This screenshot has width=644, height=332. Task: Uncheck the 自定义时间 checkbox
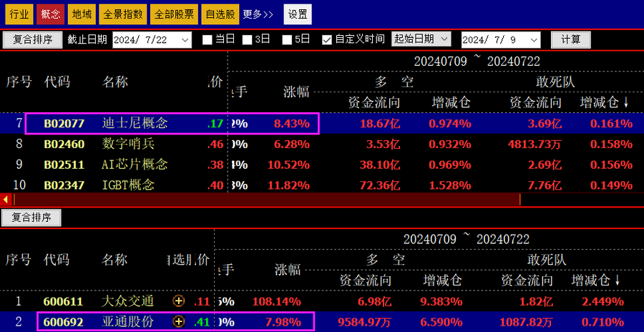327,40
